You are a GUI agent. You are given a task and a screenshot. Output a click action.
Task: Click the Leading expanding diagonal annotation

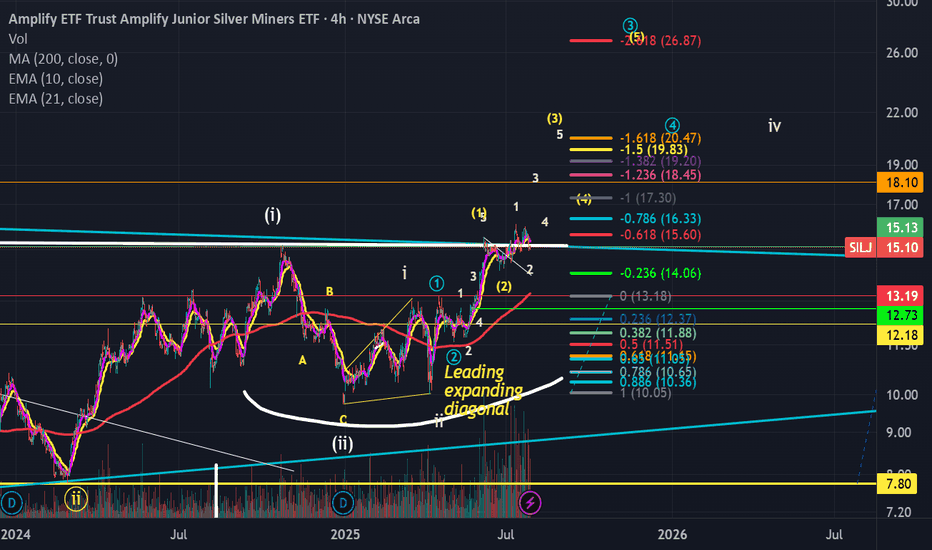point(483,390)
